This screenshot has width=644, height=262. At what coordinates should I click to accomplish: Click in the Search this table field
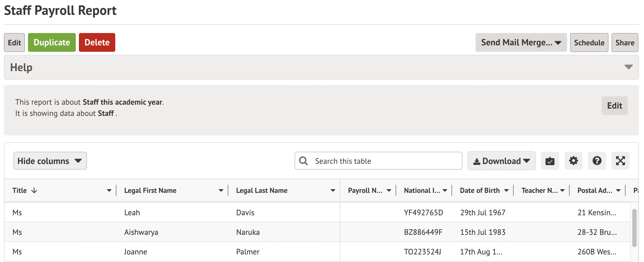point(386,161)
